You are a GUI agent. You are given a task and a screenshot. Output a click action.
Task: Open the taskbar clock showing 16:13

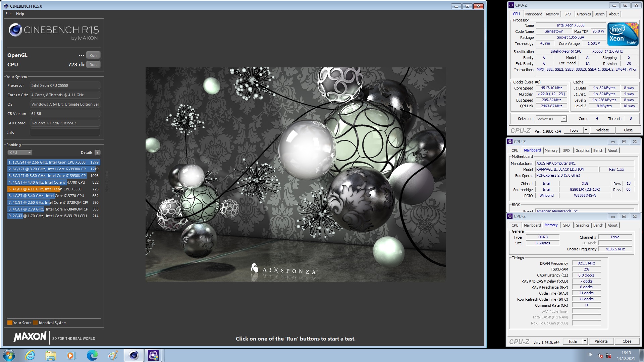(626, 356)
